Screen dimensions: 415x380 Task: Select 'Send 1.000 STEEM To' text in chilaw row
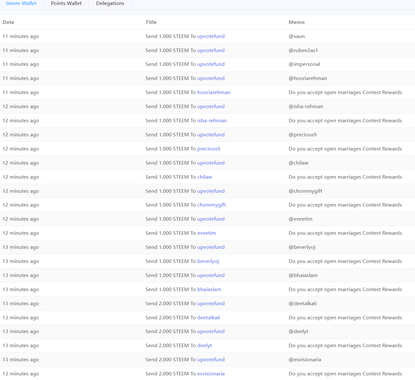coord(171,177)
